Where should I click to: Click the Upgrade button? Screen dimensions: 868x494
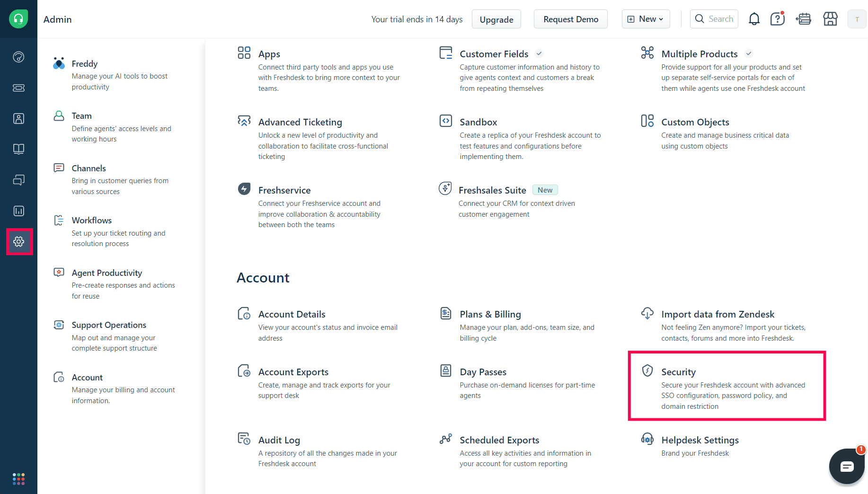click(x=496, y=19)
